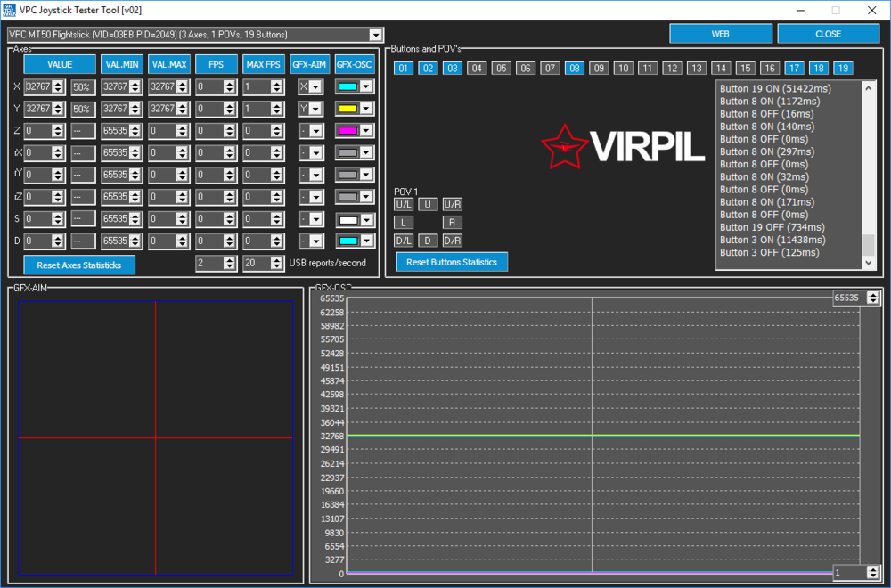Click the VALUE column header
The width and height of the screenshot is (891, 588).
tap(60, 64)
